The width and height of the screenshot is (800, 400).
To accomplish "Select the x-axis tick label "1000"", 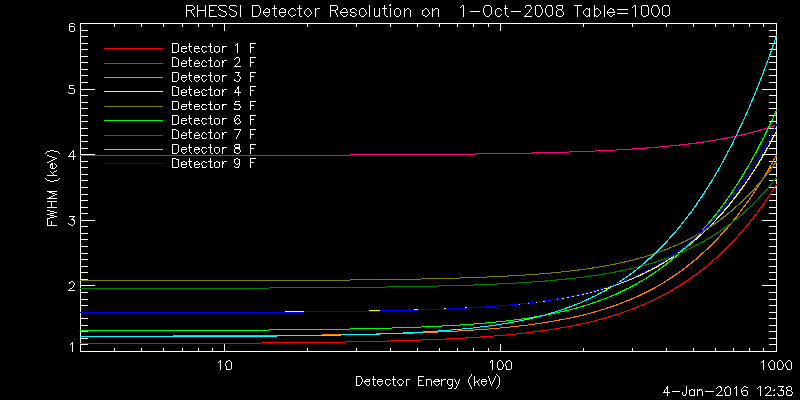I will (x=773, y=366).
